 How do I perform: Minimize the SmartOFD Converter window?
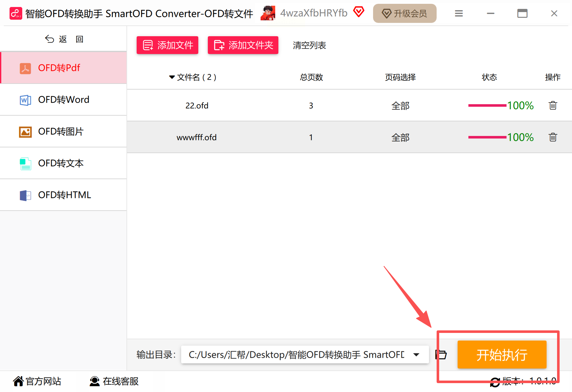(x=491, y=13)
